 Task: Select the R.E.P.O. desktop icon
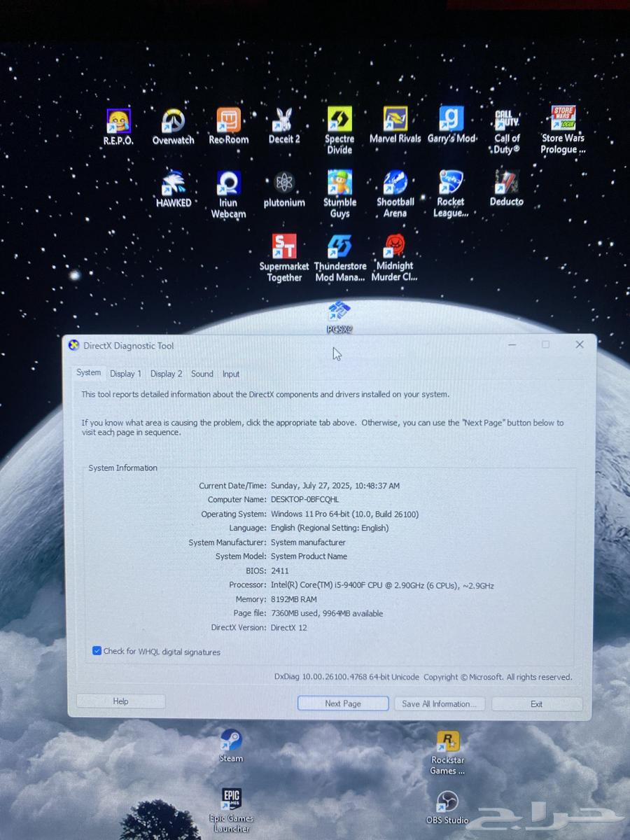(x=118, y=127)
